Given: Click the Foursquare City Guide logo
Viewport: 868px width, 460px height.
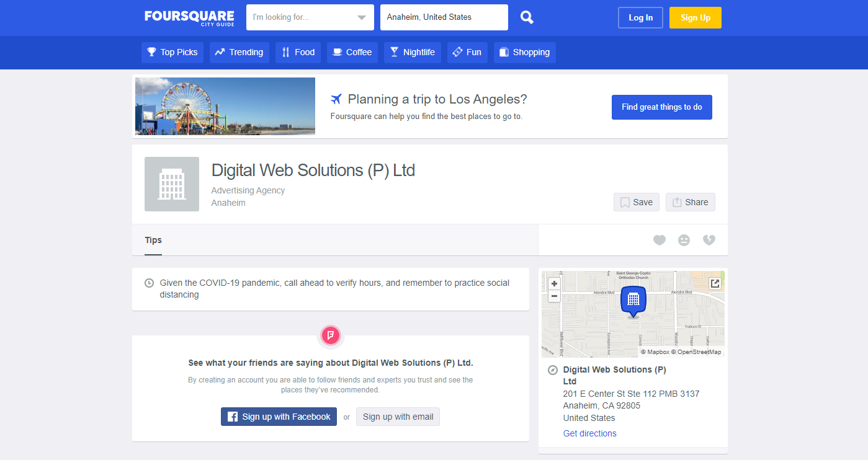Looking at the screenshot, I should (x=189, y=17).
